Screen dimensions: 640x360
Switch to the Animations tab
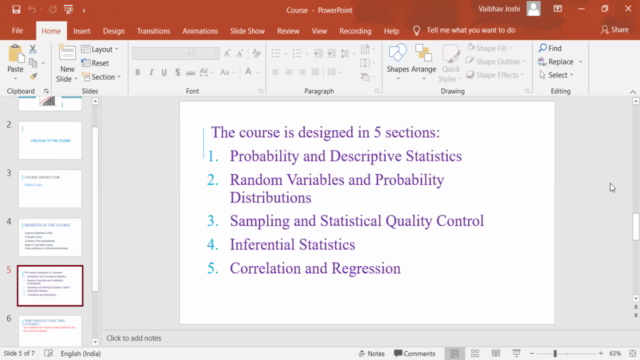tap(200, 31)
